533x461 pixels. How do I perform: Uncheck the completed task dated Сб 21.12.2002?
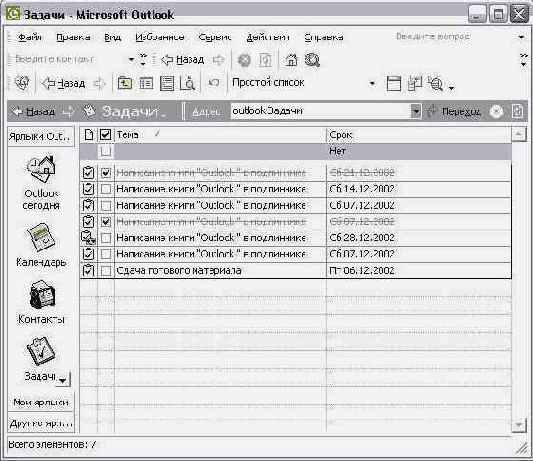point(106,173)
